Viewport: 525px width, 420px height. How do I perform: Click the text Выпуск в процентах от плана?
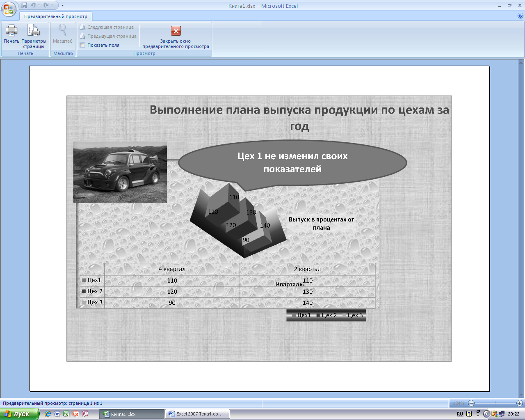point(321,224)
